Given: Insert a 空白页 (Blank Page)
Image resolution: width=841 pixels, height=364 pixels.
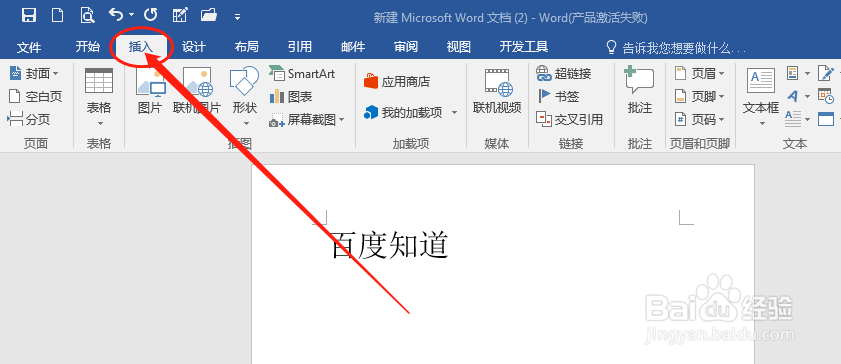Looking at the screenshot, I should pos(36,97).
